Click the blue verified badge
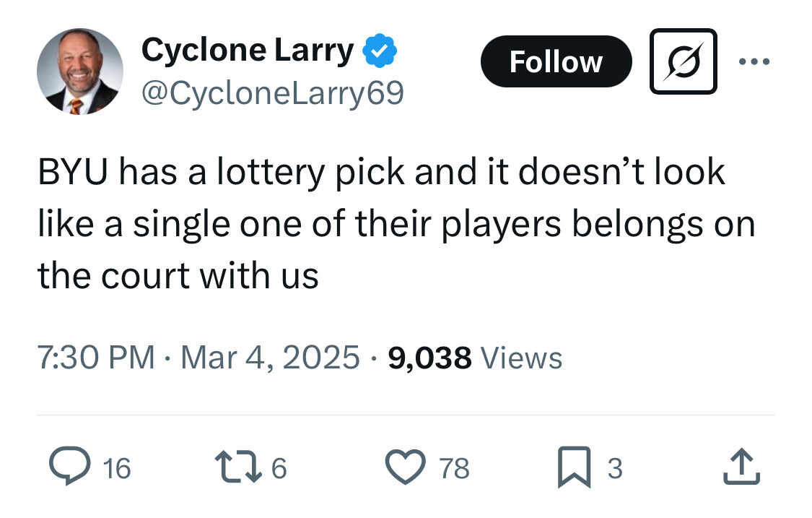This screenshot has width=812, height=518. pos(379,51)
